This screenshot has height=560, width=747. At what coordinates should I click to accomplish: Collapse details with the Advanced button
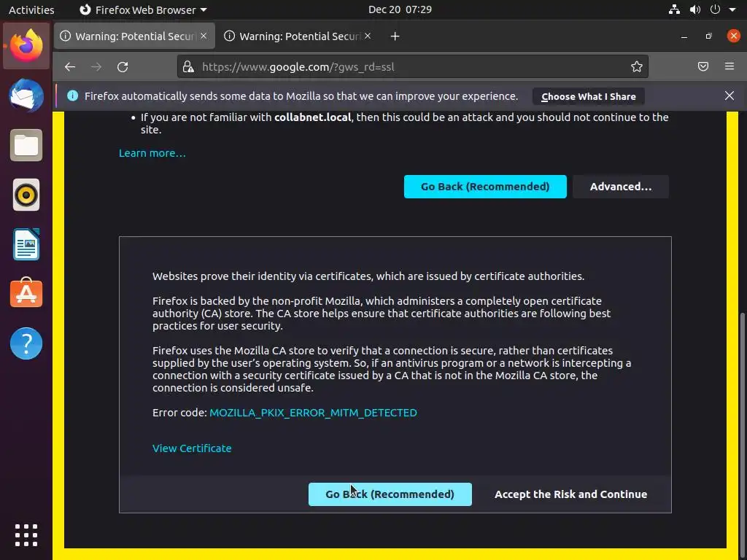[621, 187]
